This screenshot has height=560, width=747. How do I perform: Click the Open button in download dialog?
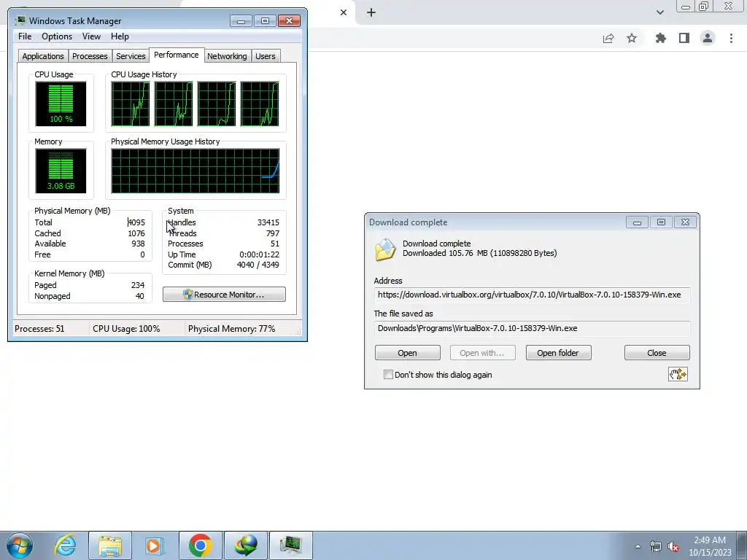407,353
